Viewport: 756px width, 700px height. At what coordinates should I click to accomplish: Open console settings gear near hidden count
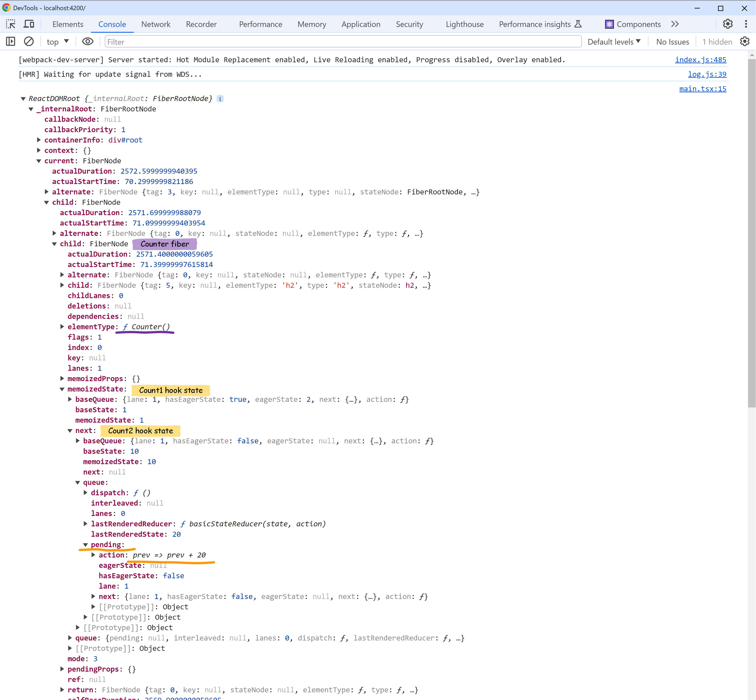[x=745, y=42]
